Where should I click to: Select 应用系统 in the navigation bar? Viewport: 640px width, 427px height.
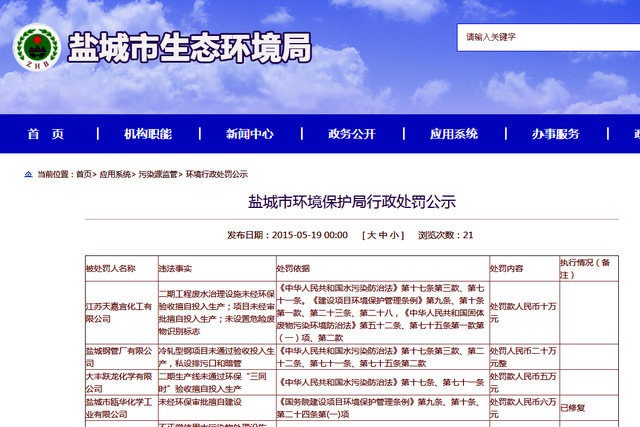point(454,135)
